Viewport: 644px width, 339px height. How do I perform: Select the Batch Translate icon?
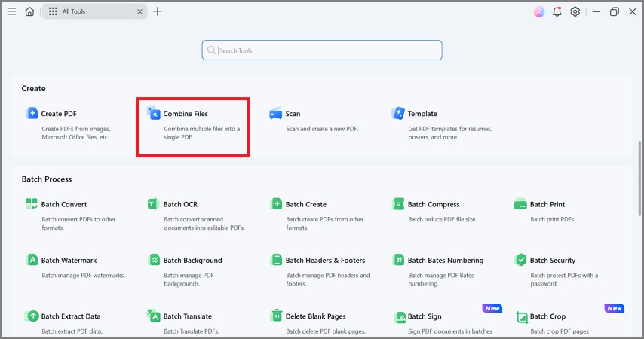tap(154, 316)
